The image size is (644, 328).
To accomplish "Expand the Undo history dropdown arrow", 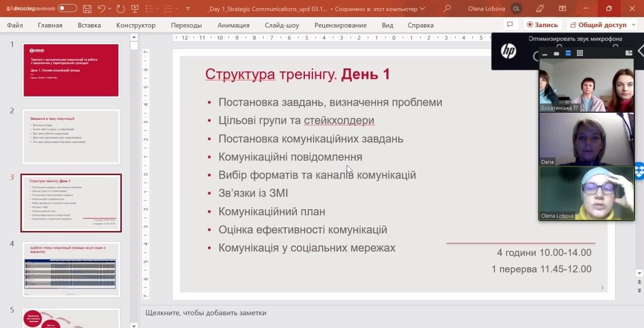I will (x=110, y=9).
